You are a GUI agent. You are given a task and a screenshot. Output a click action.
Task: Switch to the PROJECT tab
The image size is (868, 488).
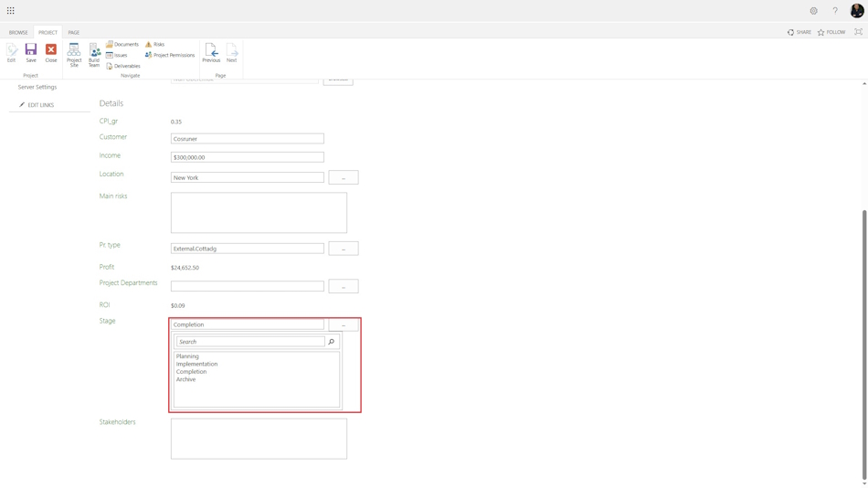click(x=48, y=32)
